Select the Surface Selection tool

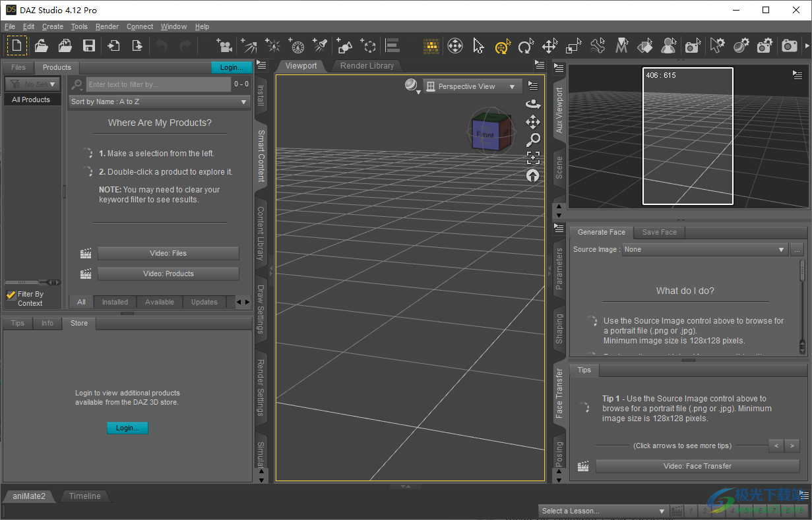(x=645, y=45)
